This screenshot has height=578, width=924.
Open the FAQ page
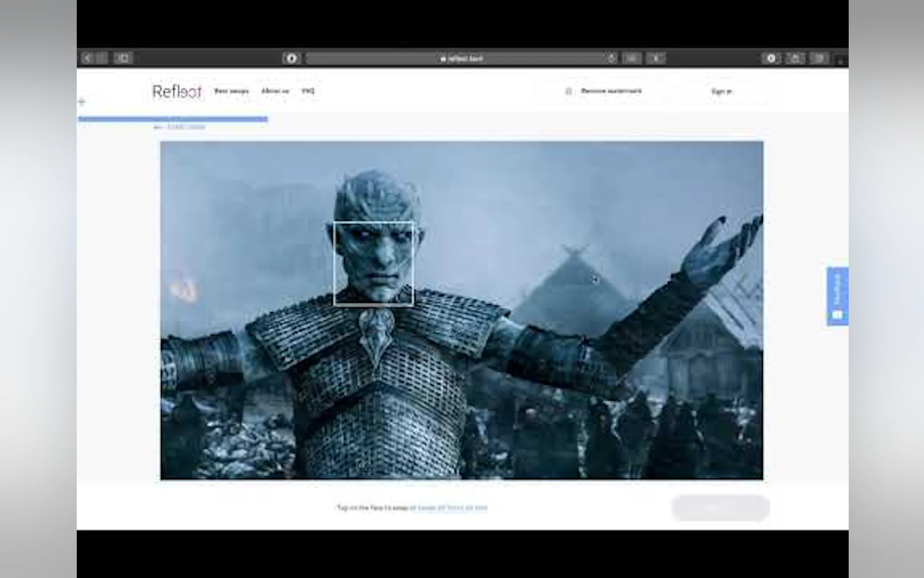point(308,91)
